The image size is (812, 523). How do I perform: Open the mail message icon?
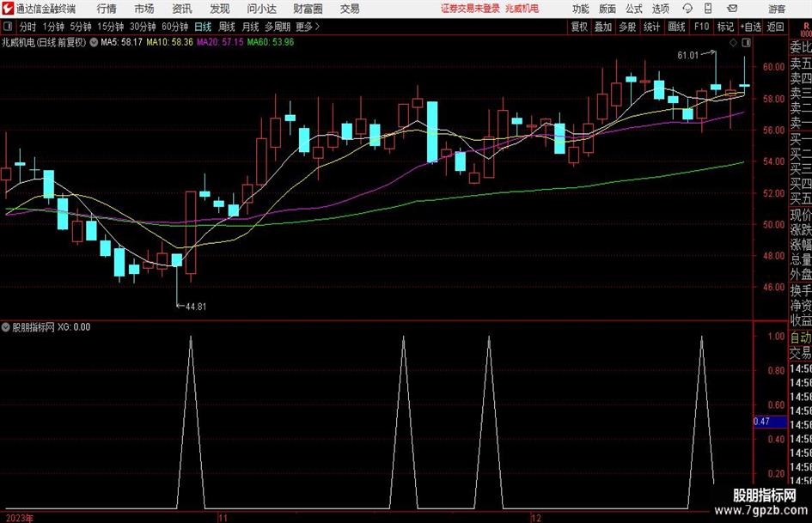click(x=732, y=9)
